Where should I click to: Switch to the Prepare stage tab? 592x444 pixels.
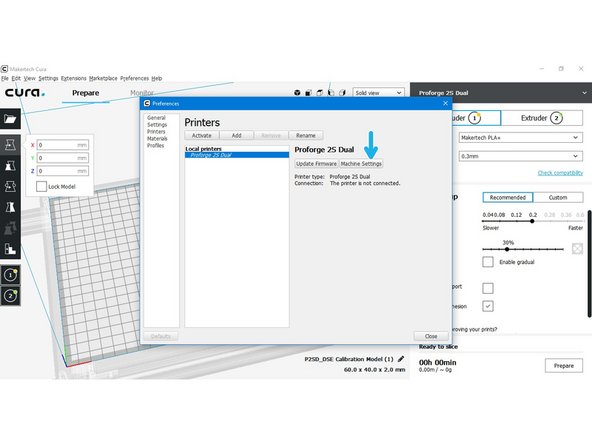coord(86,93)
